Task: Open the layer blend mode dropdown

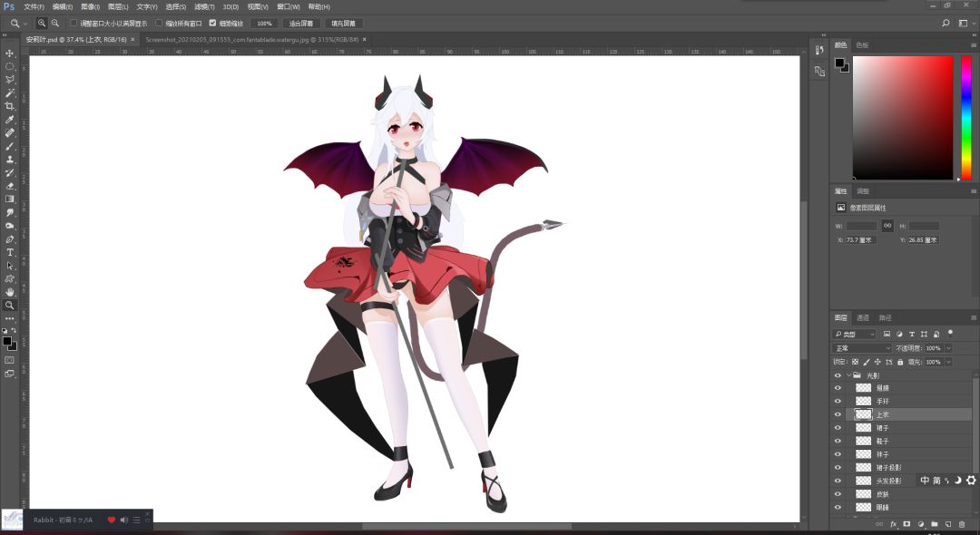Action: (861, 347)
